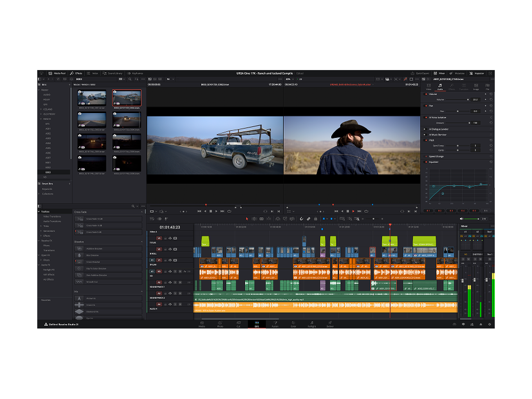This screenshot has width=532, height=399.
Task: Switch to the Video tab in Inspector
Action: pyautogui.click(x=429, y=86)
